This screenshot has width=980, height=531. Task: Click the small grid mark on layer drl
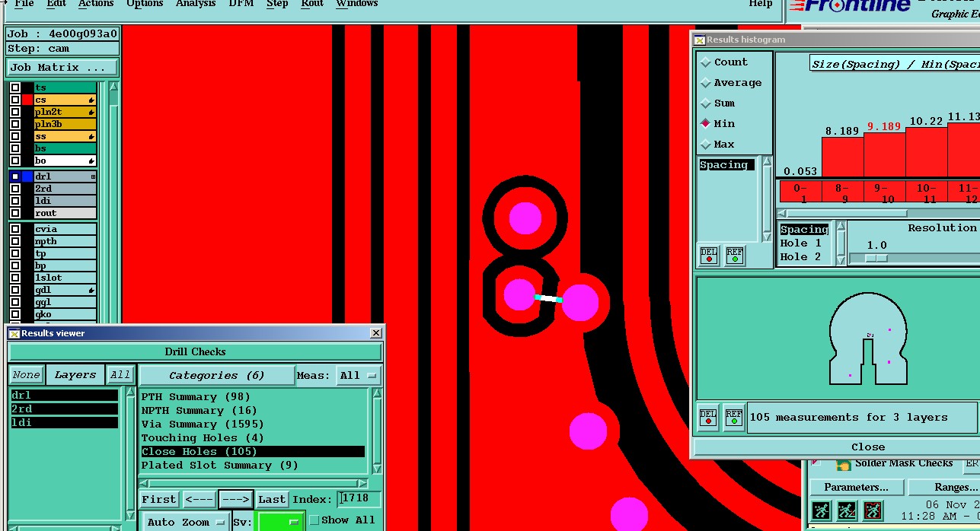click(x=93, y=176)
